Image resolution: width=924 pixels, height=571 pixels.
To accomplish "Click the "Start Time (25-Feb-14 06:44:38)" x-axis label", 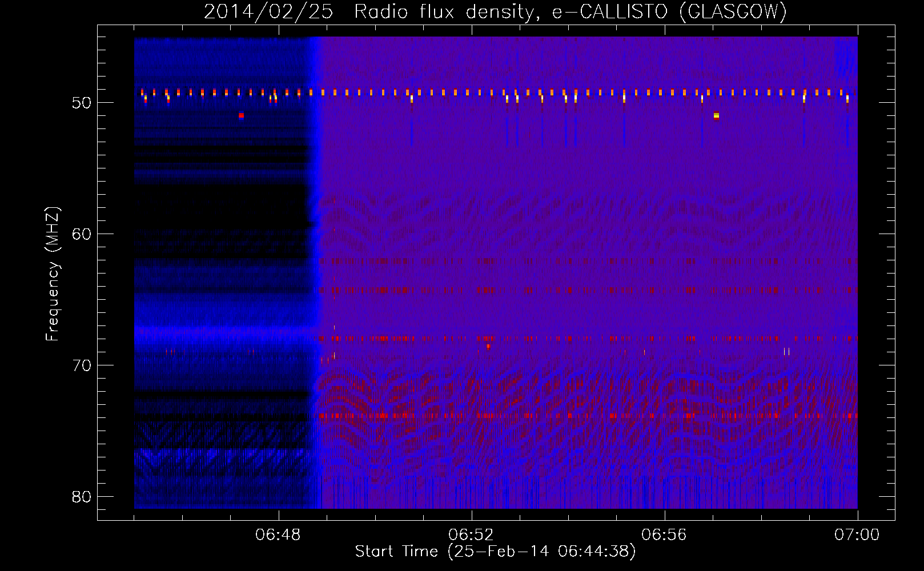I will tap(495, 552).
